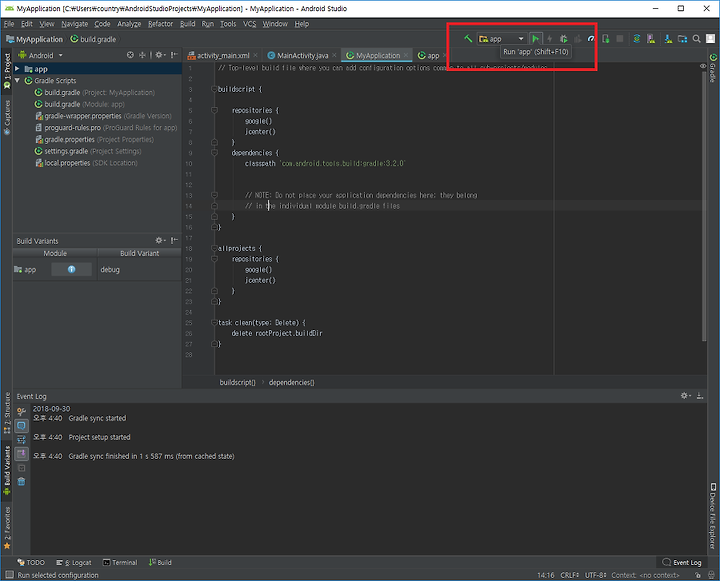Screen dimensions: 720x581
Task: Click the editor vertical scrollbar
Action: tap(704, 206)
